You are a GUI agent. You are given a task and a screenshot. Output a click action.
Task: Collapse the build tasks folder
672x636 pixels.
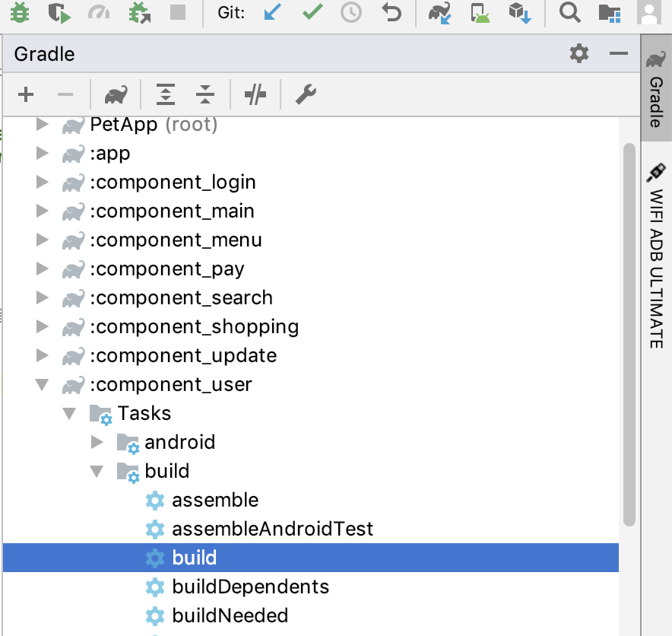[97, 472]
